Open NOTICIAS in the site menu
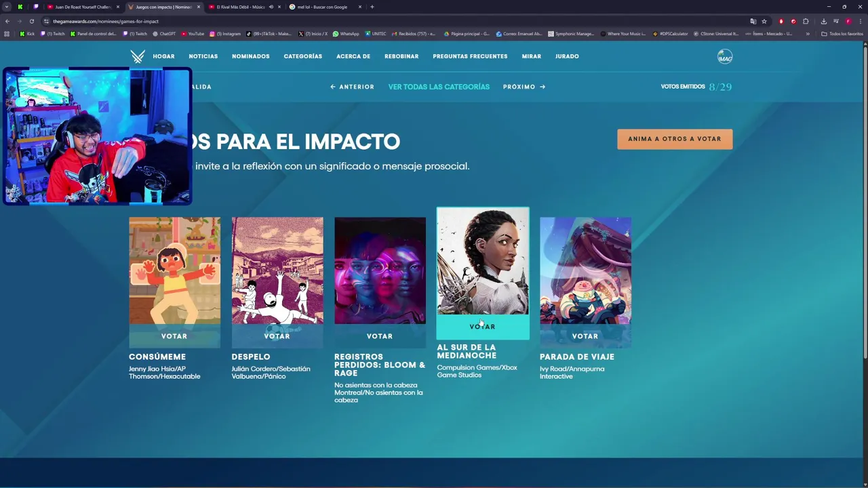Viewport: 868px width, 488px height. click(x=203, y=57)
